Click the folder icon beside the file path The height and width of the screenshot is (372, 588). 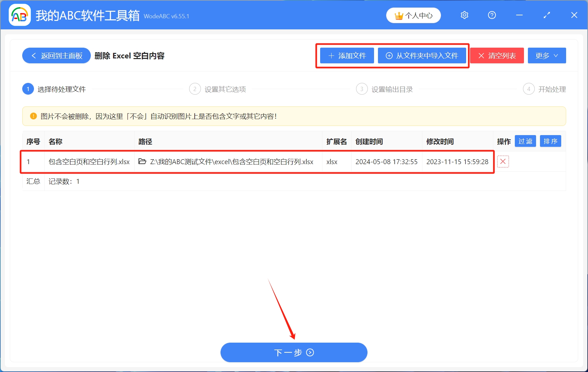coord(142,162)
